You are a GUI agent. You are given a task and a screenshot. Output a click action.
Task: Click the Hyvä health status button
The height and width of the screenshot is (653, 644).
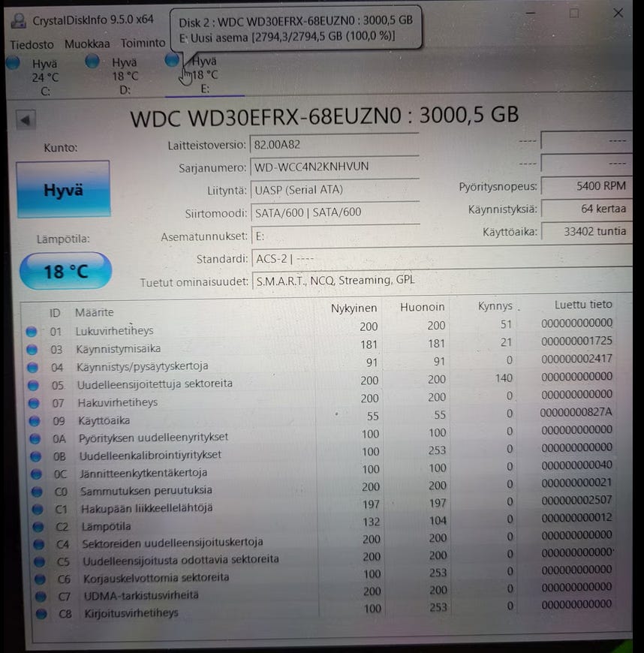63,189
